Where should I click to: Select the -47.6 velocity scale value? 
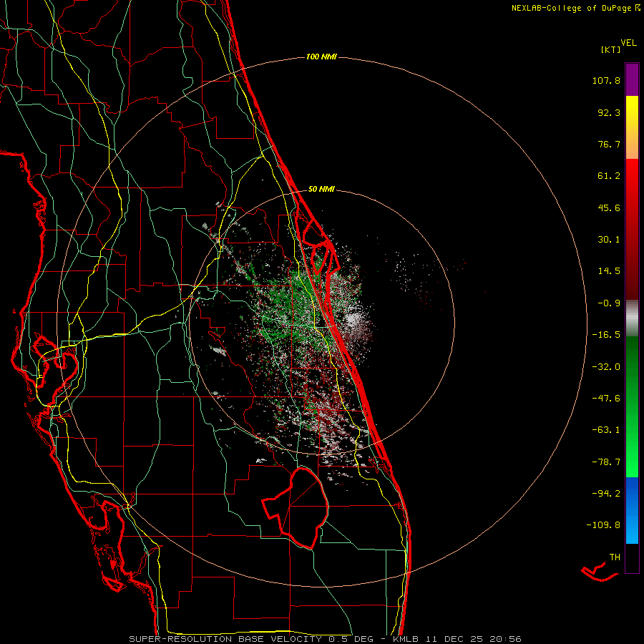(x=606, y=399)
